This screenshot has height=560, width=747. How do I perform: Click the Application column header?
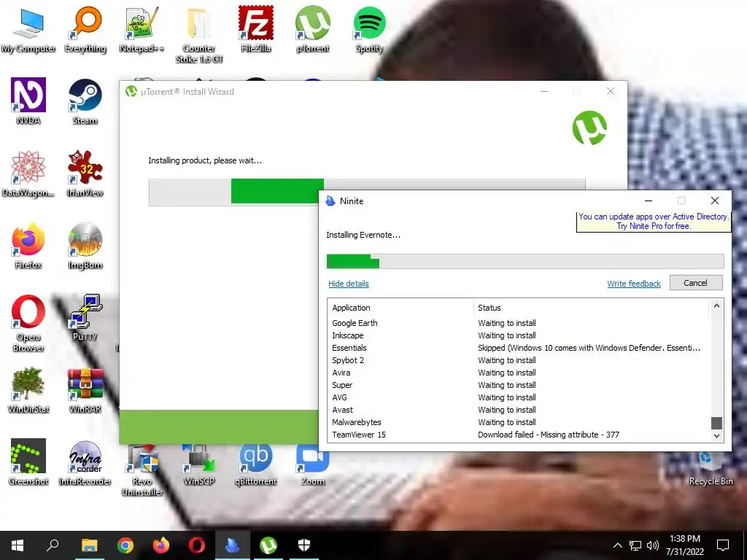[x=400, y=308]
